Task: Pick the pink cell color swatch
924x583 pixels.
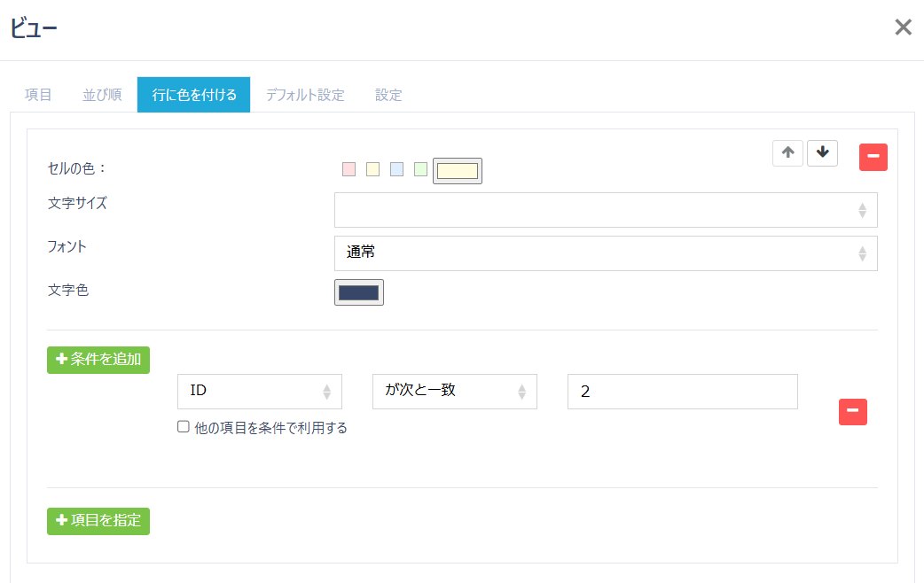Action: point(348,169)
